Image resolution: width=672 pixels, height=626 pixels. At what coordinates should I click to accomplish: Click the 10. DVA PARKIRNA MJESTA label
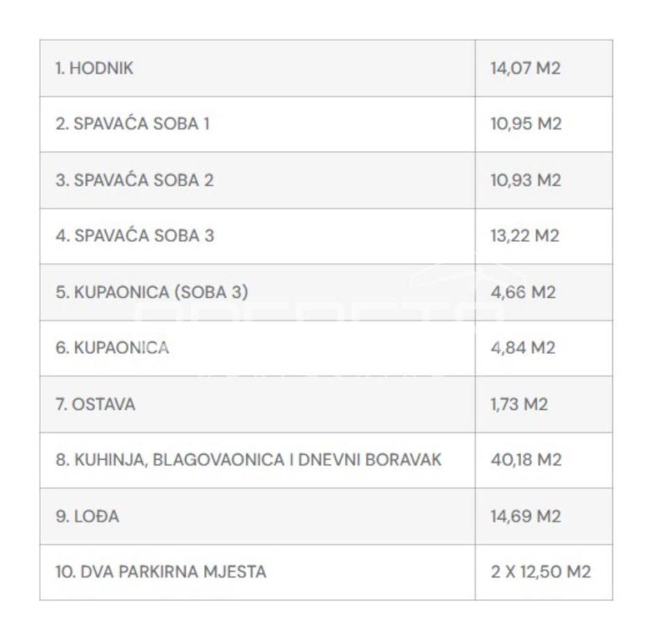tap(161, 572)
